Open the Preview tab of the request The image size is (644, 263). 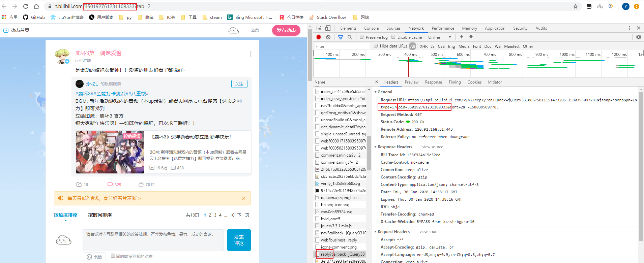(x=411, y=82)
